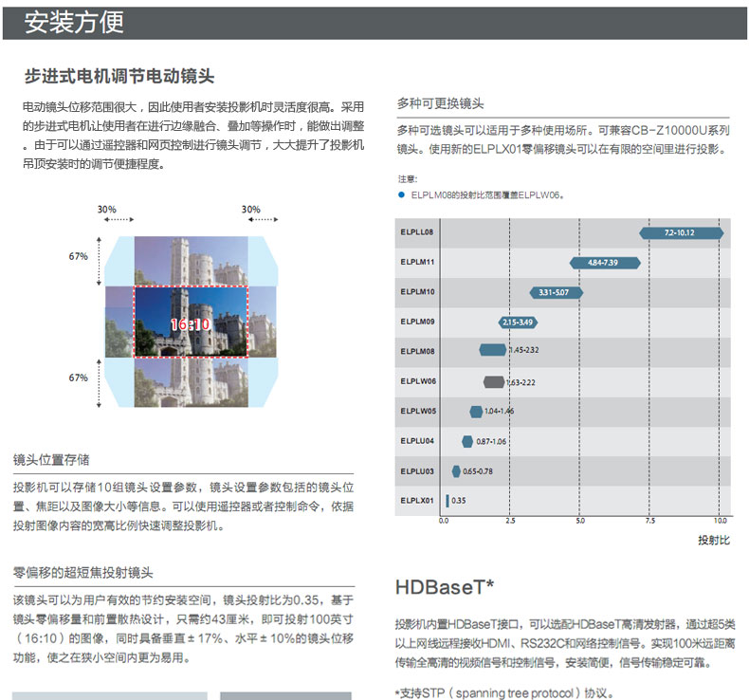Click the 投射比 axis label
Viewport: 749px width, 700px height.
pyautogui.click(x=713, y=540)
